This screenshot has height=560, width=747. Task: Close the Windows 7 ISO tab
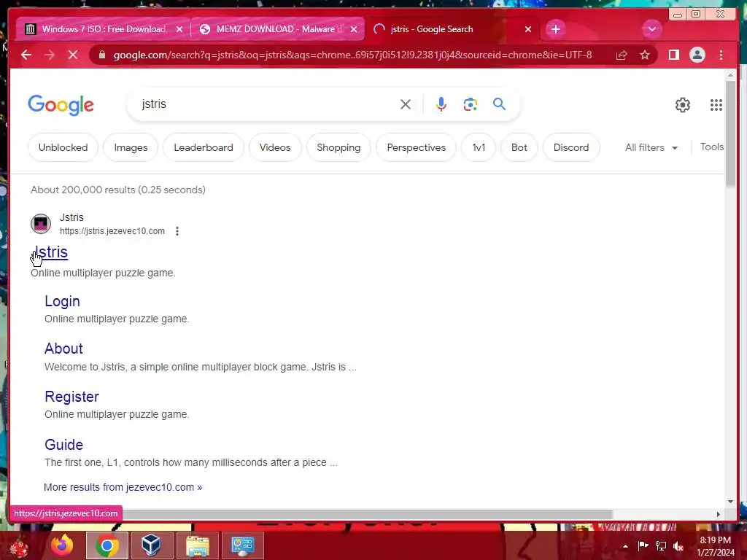pos(179,29)
